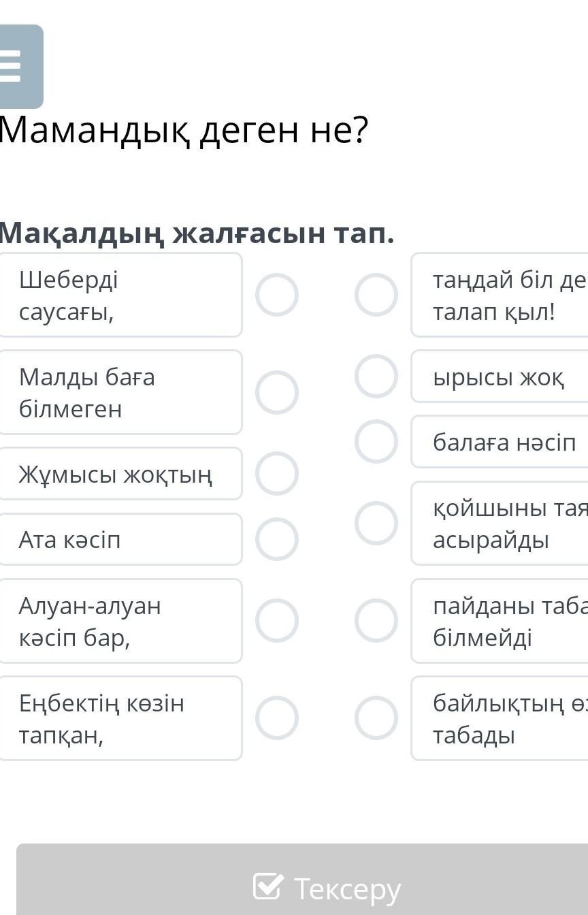Select the radio circle beside 'Ата кәсіп'
The image size is (588, 915).
pyautogui.click(x=277, y=539)
